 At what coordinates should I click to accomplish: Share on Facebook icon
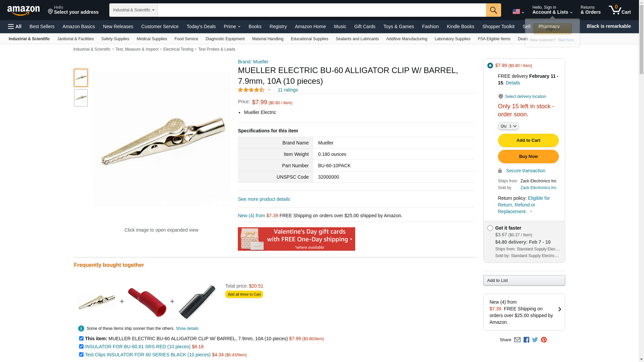[x=526, y=340]
